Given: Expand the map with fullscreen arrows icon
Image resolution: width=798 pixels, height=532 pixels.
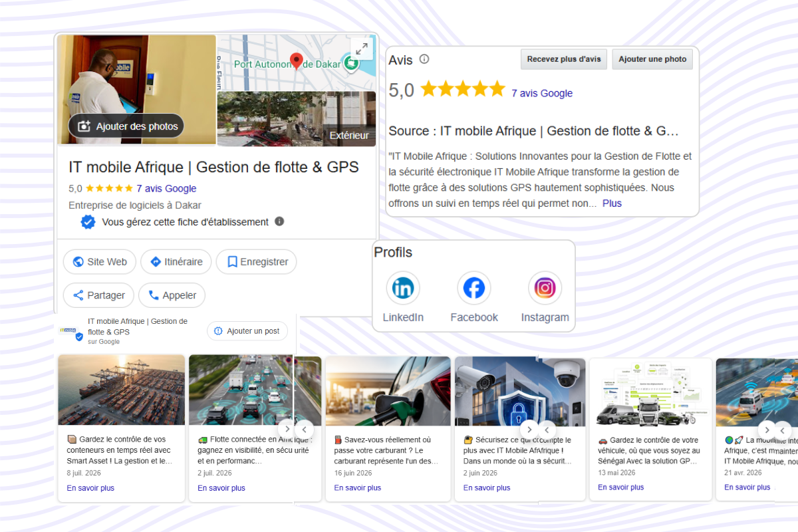Looking at the screenshot, I should (361, 49).
